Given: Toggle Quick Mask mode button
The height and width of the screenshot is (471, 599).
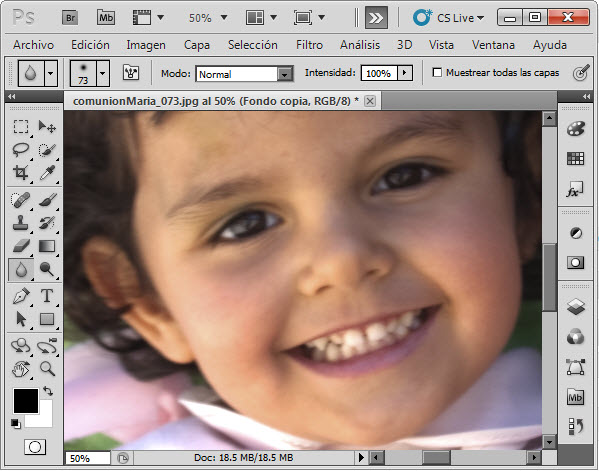Looking at the screenshot, I should click(35, 447).
